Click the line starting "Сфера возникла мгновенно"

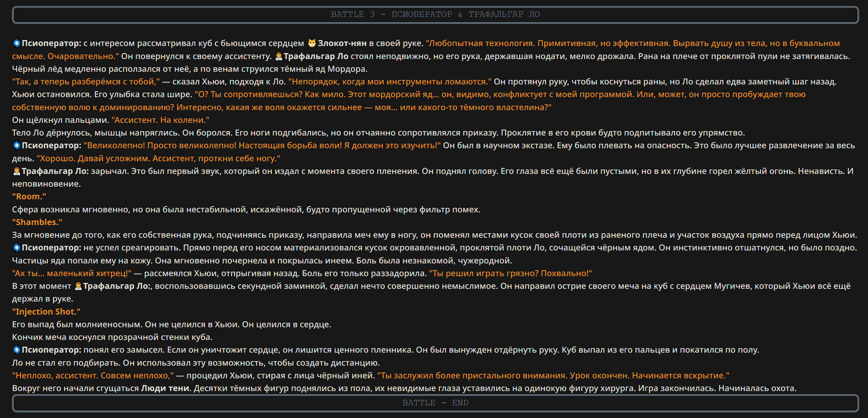[x=246, y=209]
